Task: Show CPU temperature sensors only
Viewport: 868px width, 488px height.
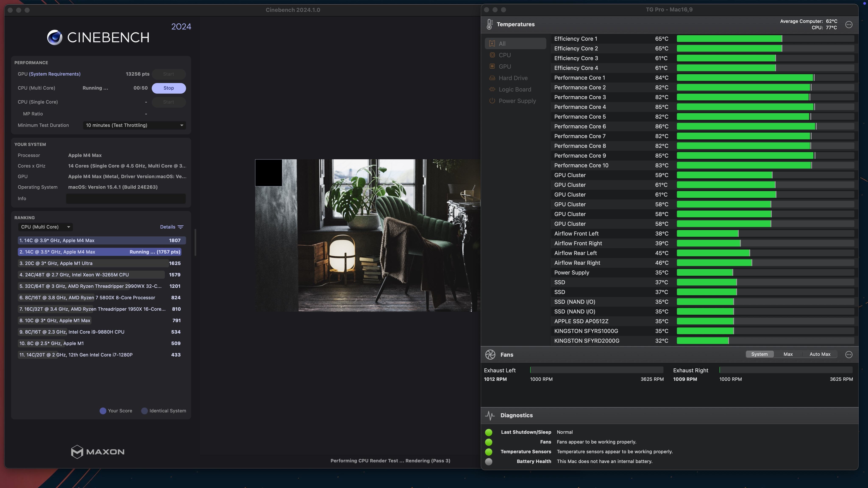Action: [504, 55]
